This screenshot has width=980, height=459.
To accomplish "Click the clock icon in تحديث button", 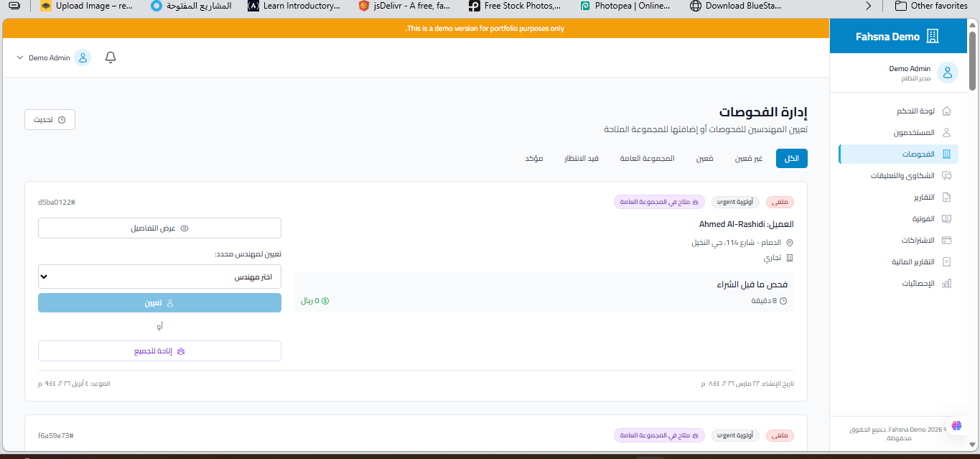I will (x=62, y=120).
